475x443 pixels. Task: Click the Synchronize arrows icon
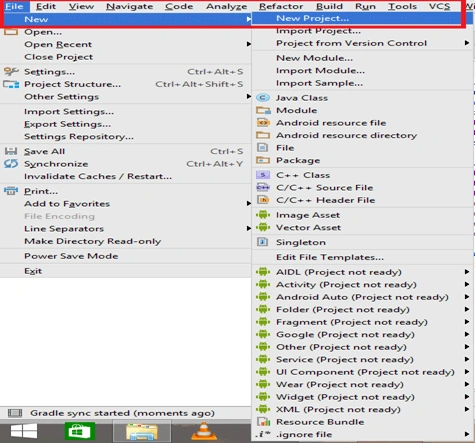click(x=11, y=164)
